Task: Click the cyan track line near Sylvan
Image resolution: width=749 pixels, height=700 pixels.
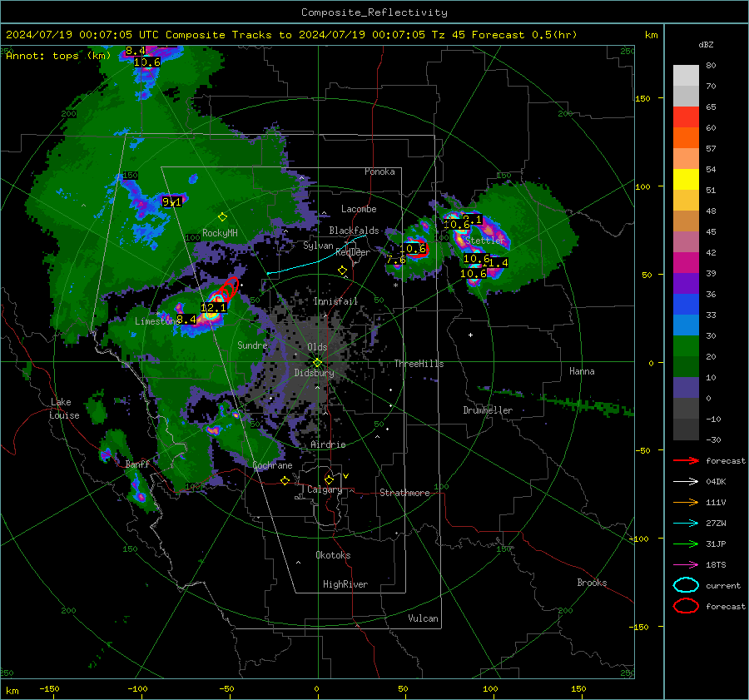Action: (x=317, y=256)
